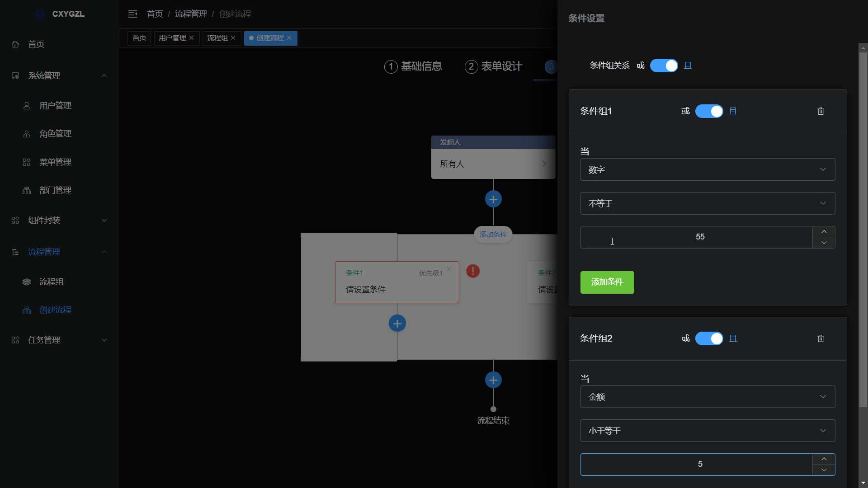The height and width of the screenshot is (488, 868).
Task: Open the 数字 field dropdown
Action: 708,169
